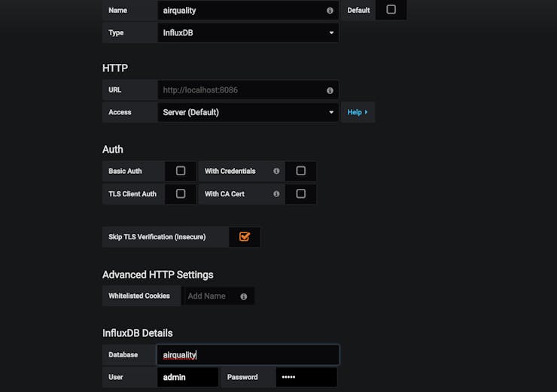Screen dimensions: 557x392
Task: Open the Access dropdown showing Server (Default)
Action: tap(248, 112)
